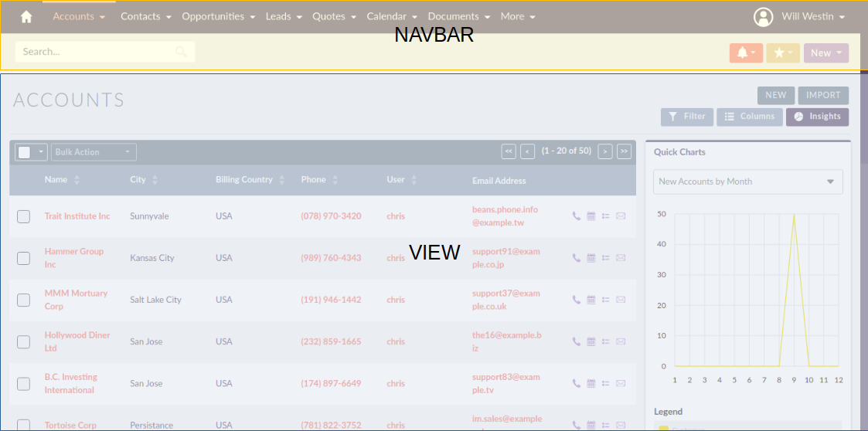The height and width of the screenshot is (431, 868).
Task: Go to the next page of accounts
Action: 605,151
